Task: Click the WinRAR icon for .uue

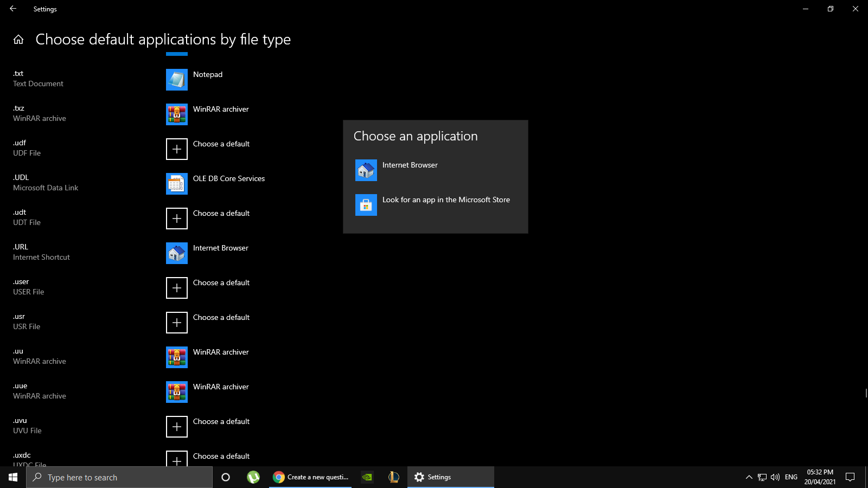Action: tap(177, 392)
